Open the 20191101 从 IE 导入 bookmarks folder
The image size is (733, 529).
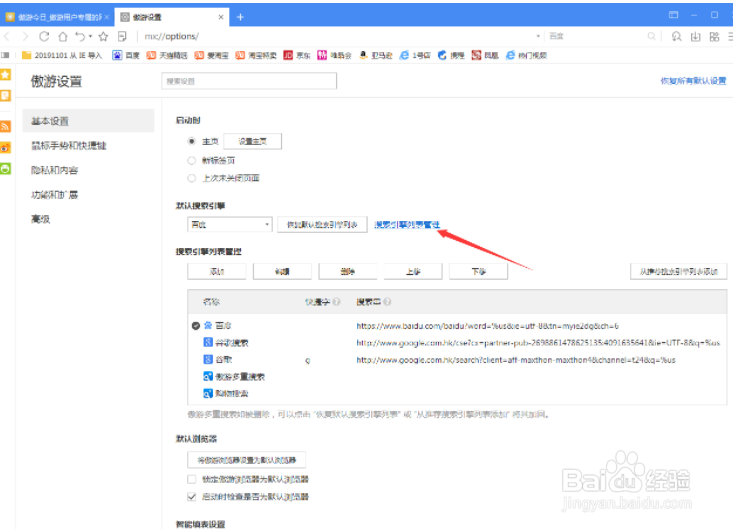click(x=62, y=55)
